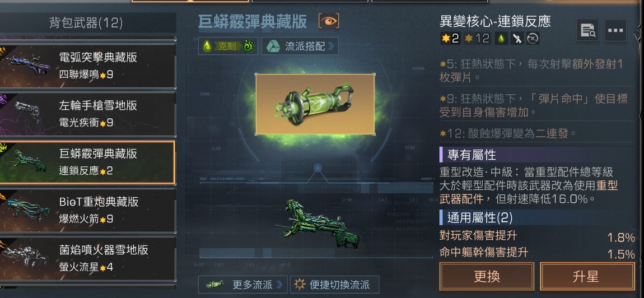This screenshot has width=644, height=298.
Task: Select 左輪手槍雪地版 weapon entry
Action: (x=87, y=114)
